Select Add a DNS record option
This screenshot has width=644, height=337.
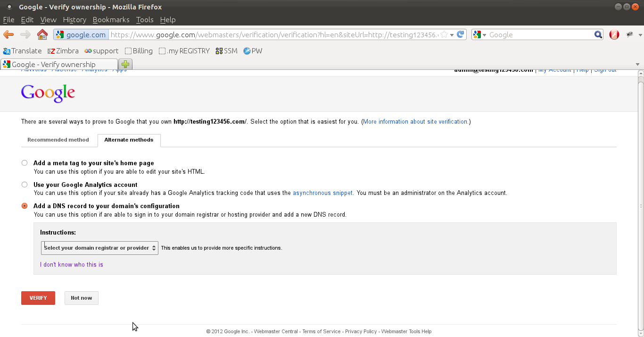(25, 206)
